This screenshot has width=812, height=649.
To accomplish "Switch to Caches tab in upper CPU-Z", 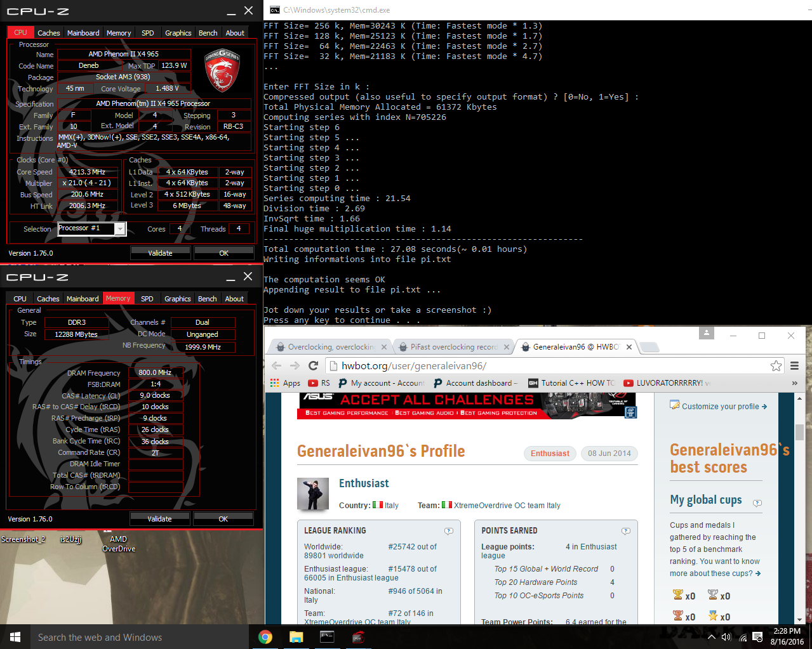I will click(x=49, y=33).
